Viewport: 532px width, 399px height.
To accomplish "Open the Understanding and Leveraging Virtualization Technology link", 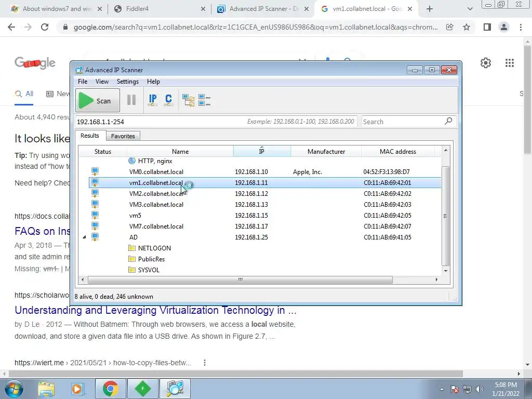I will [155, 310].
